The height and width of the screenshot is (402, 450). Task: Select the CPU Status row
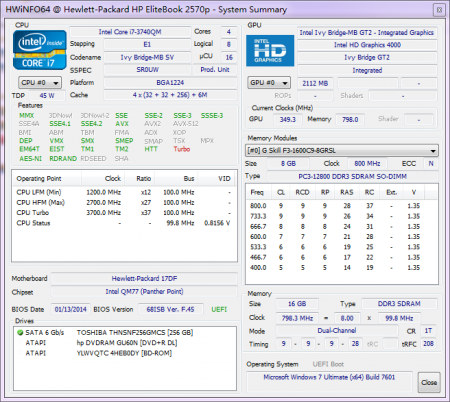click(124, 223)
